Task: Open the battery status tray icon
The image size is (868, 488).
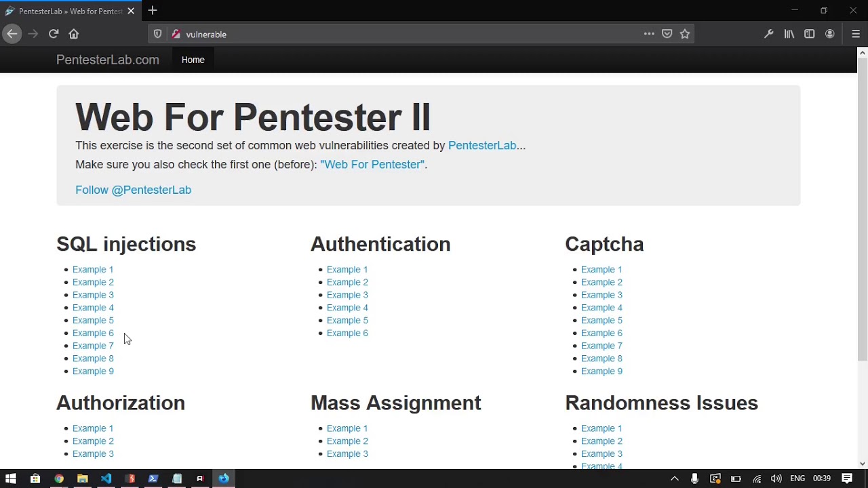Action: click(x=736, y=479)
